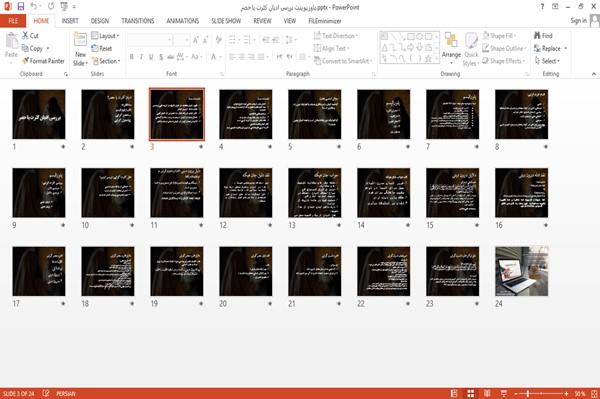Click the spell check icon in status bar
This screenshot has height=399, width=600.
(x=46, y=393)
